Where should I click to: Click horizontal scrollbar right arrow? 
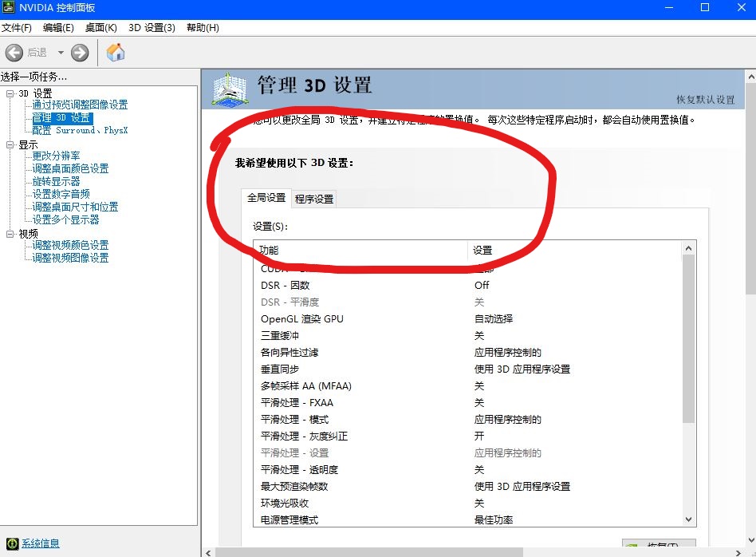pyautogui.click(x=738, y=553)
